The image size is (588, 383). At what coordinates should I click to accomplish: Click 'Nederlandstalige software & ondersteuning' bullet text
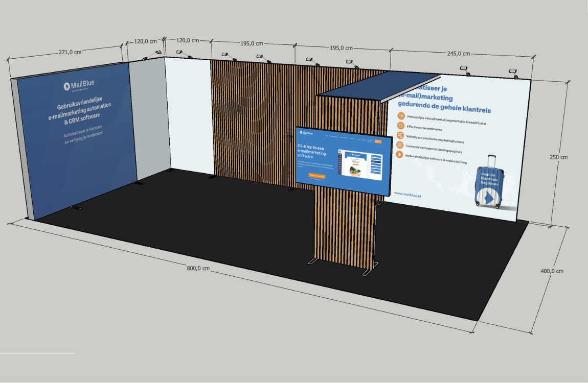pos(436,159)
